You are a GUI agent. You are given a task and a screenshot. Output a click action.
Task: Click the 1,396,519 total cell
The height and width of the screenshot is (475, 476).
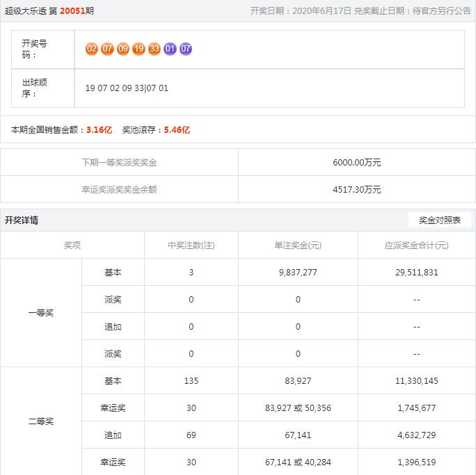[x=416, y=462]
